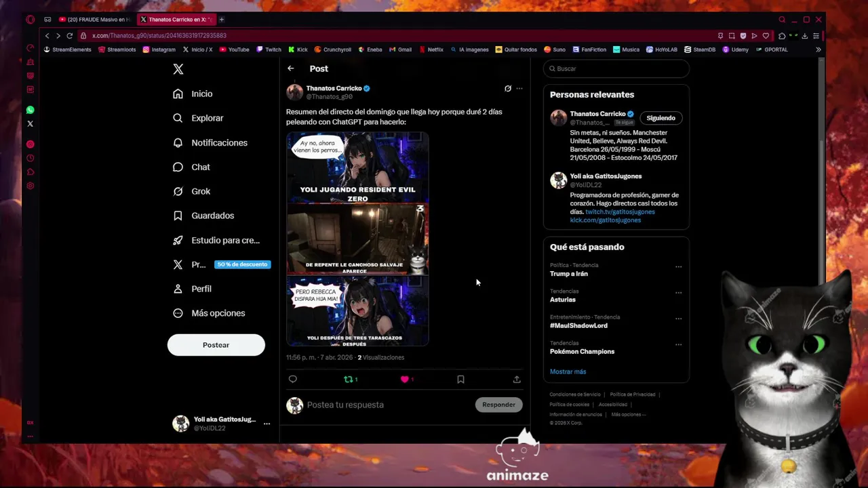This screenshot has width=868, height=488.
Task: Open the browser easy setup menu icon
Action: point(816,36)
